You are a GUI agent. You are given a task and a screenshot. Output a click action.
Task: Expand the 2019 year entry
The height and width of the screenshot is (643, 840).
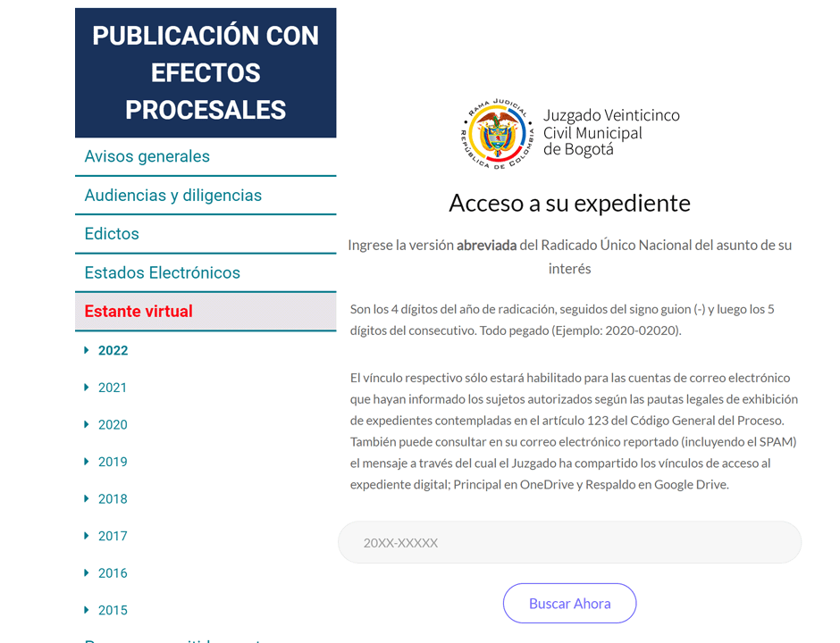113,462
